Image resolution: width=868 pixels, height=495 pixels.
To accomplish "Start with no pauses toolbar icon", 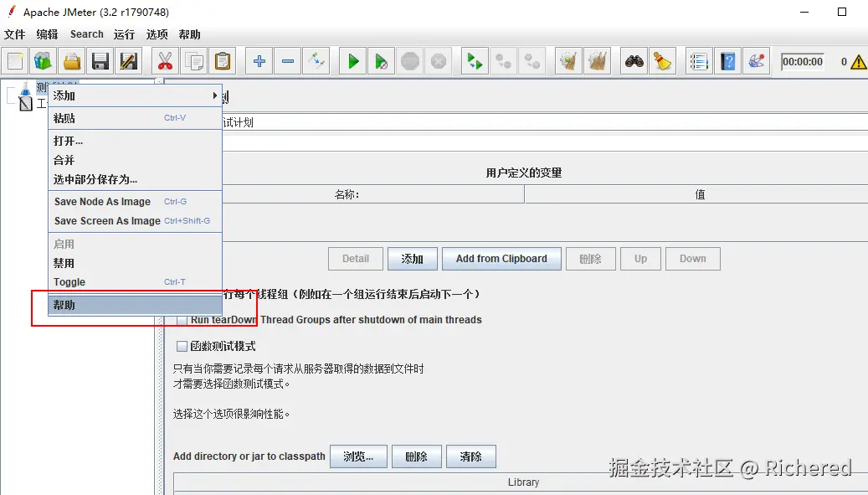I will click(381, 61).
